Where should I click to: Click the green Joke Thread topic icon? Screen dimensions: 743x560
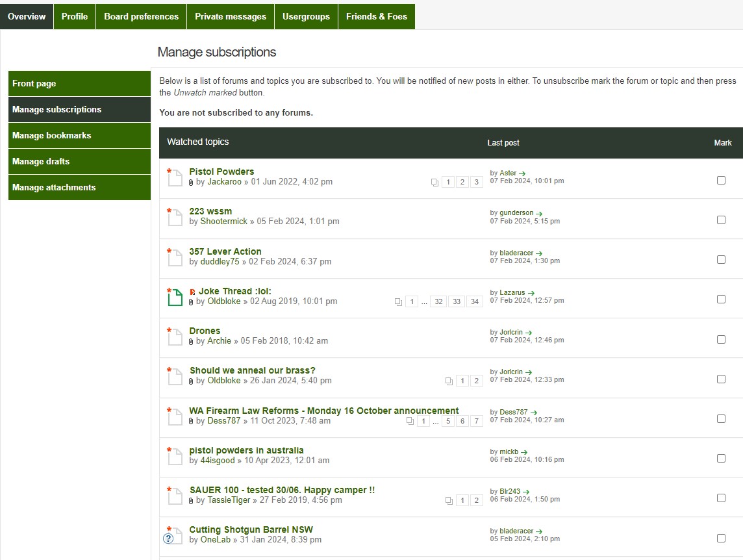[174, 297]
